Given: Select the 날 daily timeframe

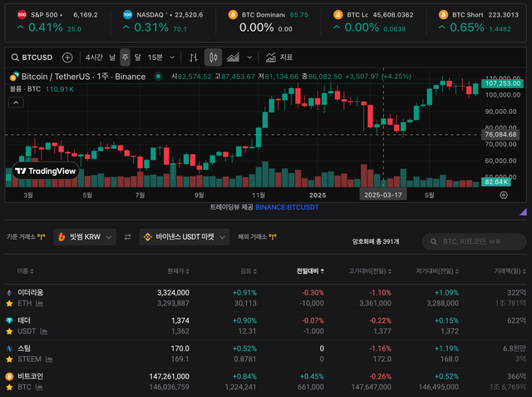Looking at the screenshot, I should [112, 57].
